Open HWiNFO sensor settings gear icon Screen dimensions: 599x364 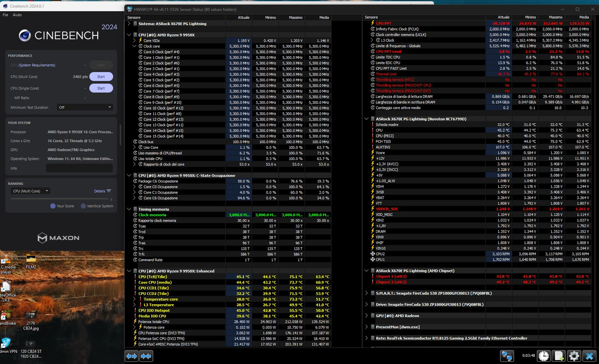coord(574,357)
